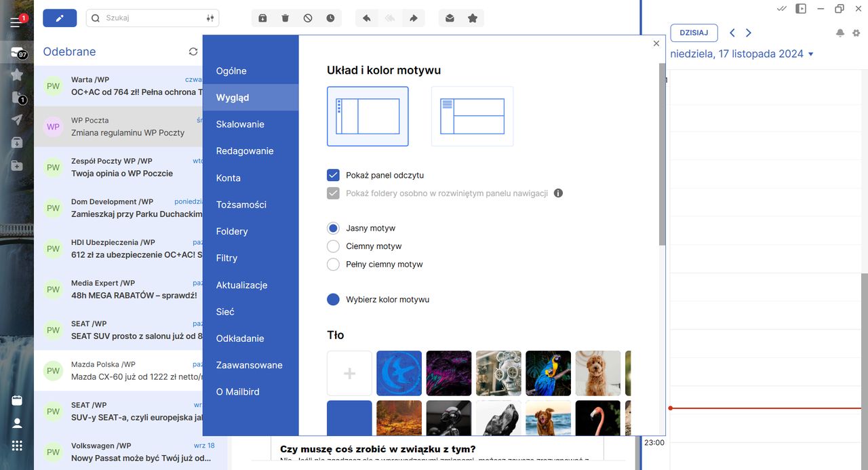Open search filter options in the Szukaj box

[x=210, y=18]
